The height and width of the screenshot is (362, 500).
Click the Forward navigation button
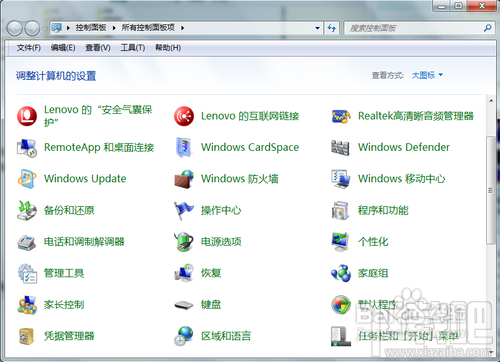pos(32,28)
